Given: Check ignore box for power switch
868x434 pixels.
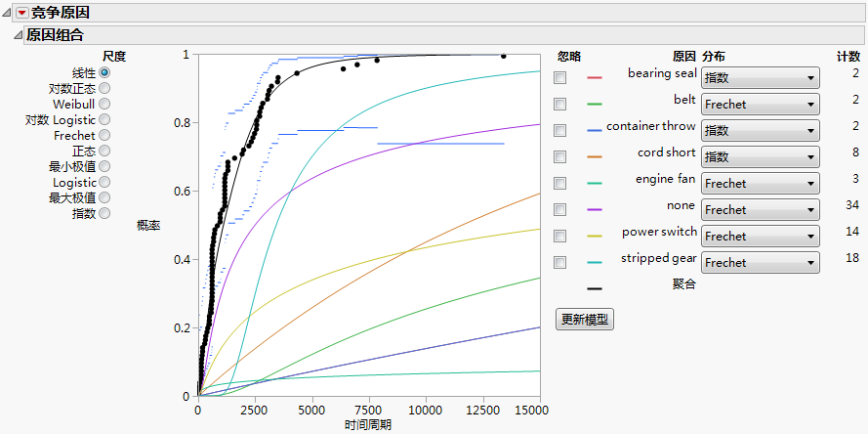Looking at the screenshot, I should click(560, 237).
